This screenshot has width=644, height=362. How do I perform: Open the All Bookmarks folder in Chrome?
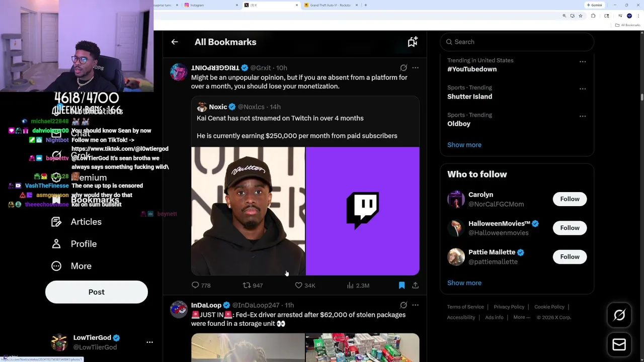click(x=628, y=25)
